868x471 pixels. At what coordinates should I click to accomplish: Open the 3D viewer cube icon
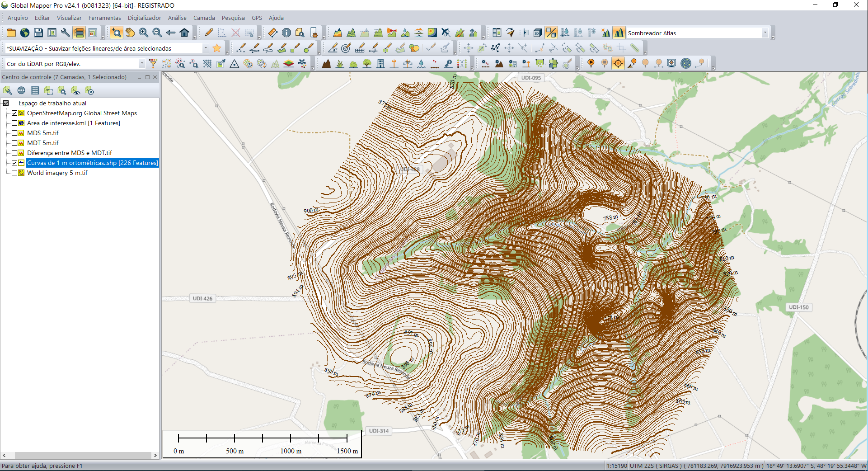tap(537, 33)
